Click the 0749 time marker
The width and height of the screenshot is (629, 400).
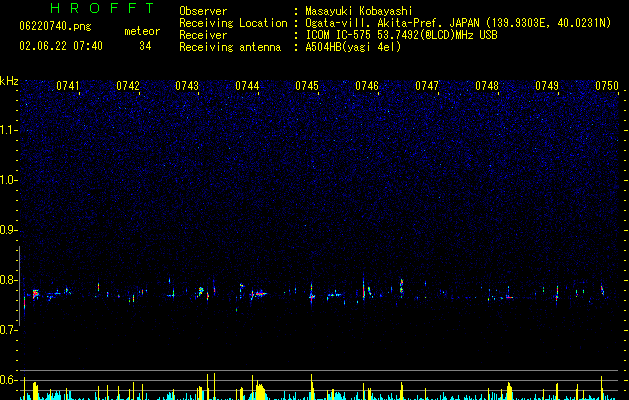[x=547, y=86]
